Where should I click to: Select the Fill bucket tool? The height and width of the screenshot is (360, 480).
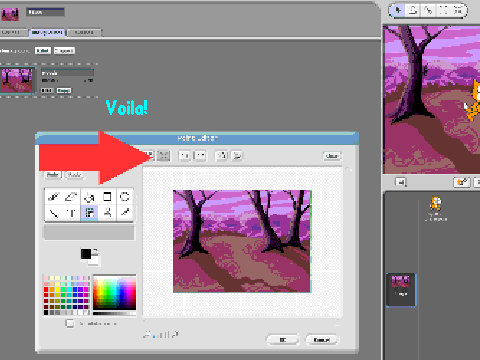click(x=89, y=197)
